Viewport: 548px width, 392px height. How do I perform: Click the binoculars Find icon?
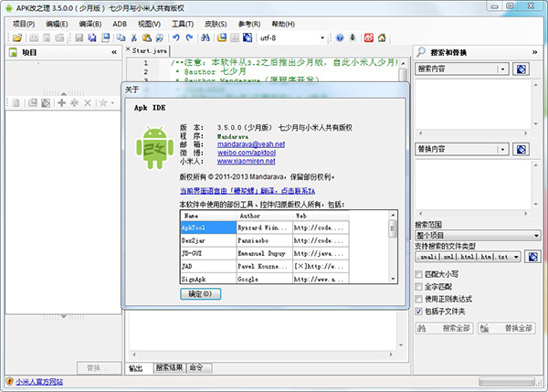tap(205, 37)
